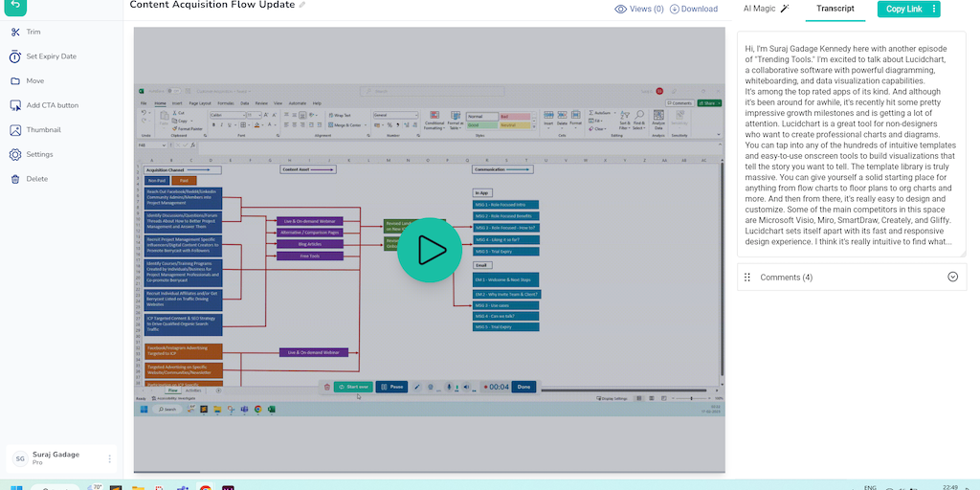Screen dimensions: 980x490
Task: Switch to the AI Magic tab
Action: tap(766, 9)
